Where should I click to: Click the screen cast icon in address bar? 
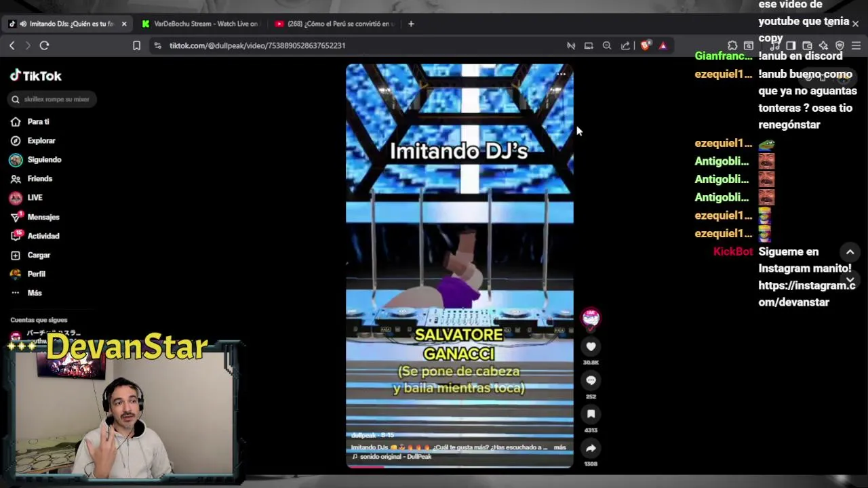pyautogui.click(x=589, y=45)
